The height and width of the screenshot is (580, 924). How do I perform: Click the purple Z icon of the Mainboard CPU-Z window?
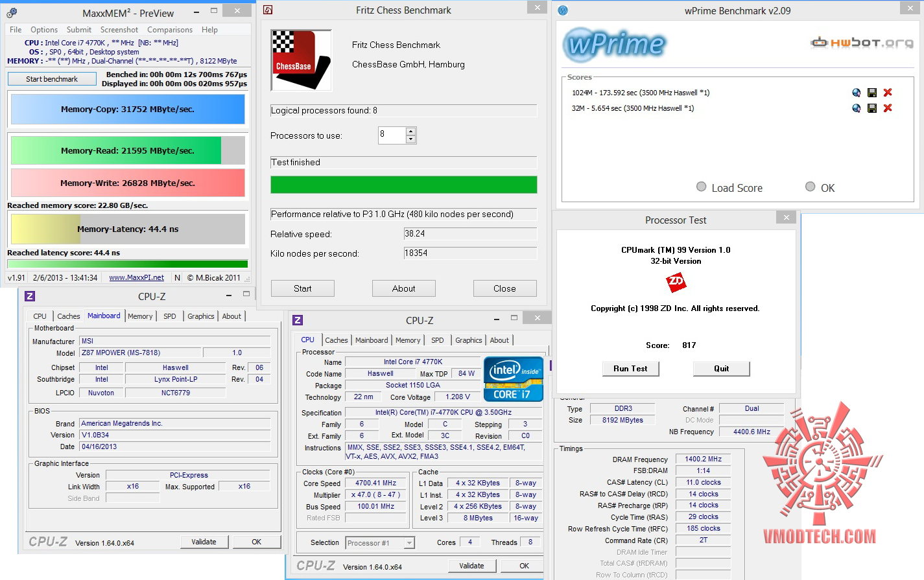(30, 296)
